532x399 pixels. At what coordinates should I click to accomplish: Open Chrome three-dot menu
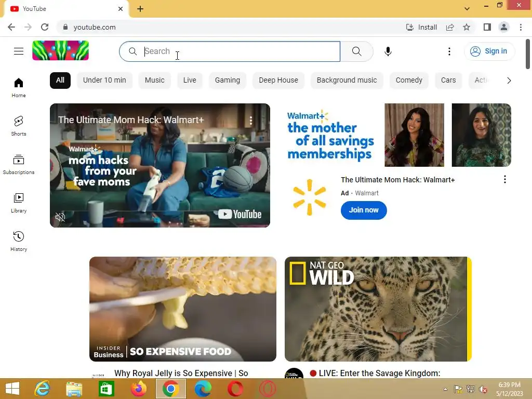tap(521, 27)
